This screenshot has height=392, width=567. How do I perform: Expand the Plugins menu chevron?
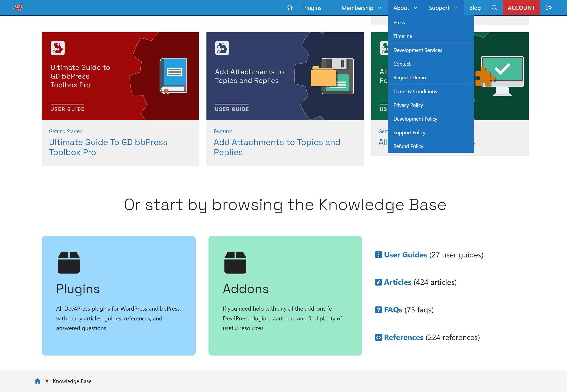tap(328, 8)
